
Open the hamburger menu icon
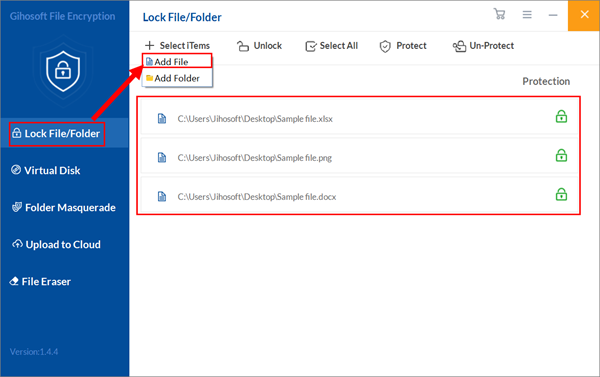pyautogui.click(x=527, y=15)
